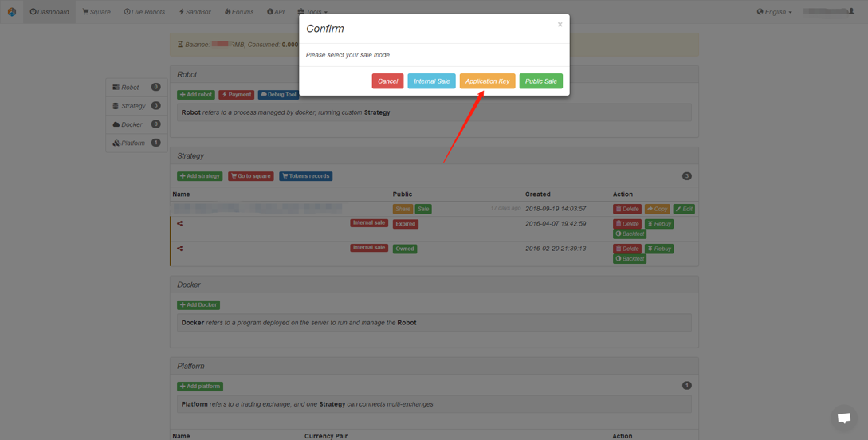Click the Public column header
This screenshot has height=440, width=868.
point(403,194)
